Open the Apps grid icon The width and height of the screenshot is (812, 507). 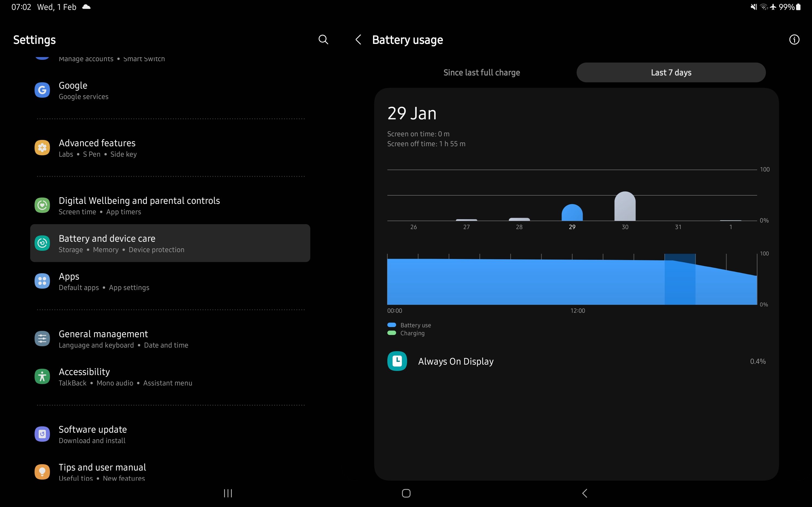pos(42,281)
